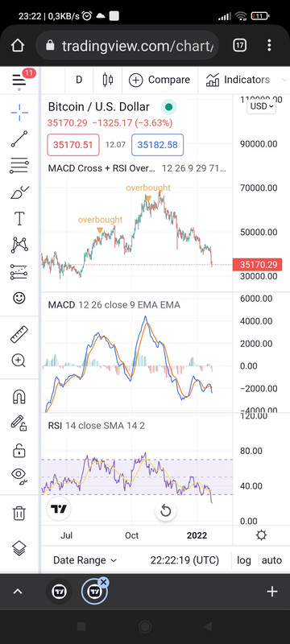This screenshot has width=290, height=644.
Task: Select the ruler measure tool
Action: click(x=19, y=334)
